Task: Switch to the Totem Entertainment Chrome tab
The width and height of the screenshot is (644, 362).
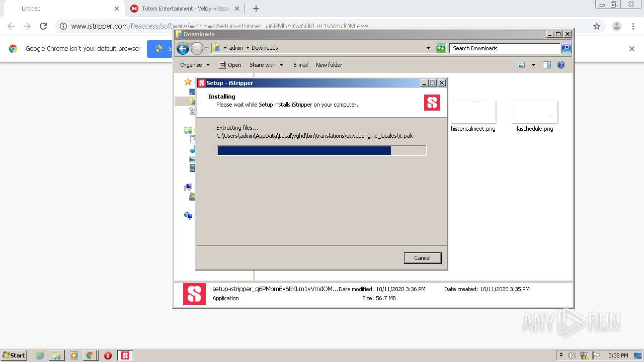Action: pyautogui.click(x=185, y=9)
